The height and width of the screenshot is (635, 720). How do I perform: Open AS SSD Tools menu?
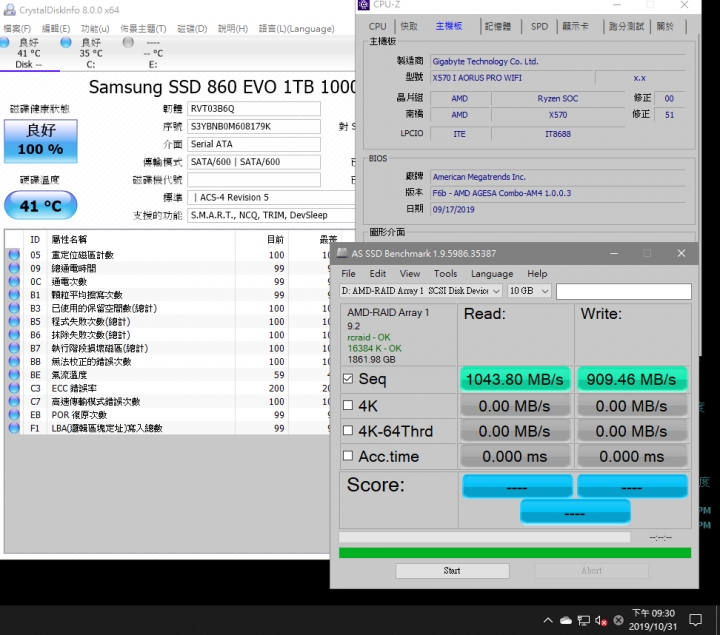(x=445, y=274)
